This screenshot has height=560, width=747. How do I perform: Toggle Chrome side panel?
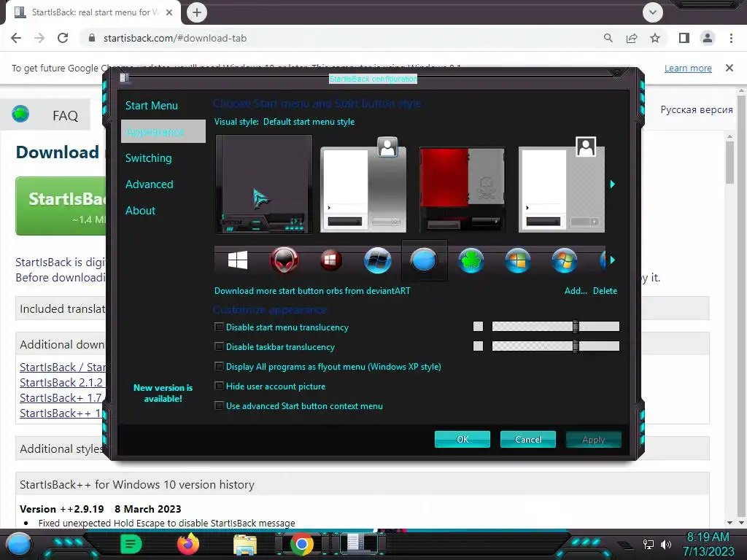(x=684, y=38)
